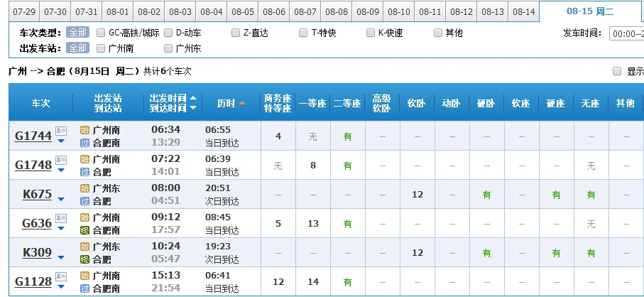
Task: Click the terminal-station icon next to 合肥南 for G636
Action: pos(84,230)
